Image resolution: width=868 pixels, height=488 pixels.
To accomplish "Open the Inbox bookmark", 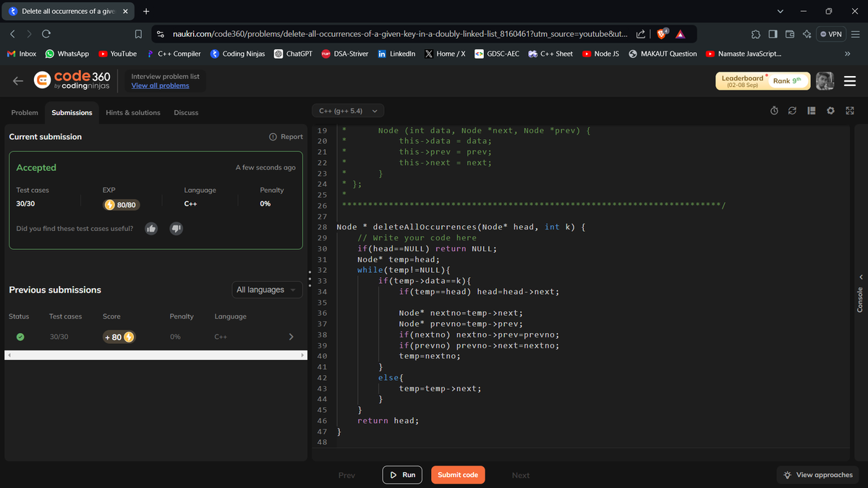I will click(22, 54).
